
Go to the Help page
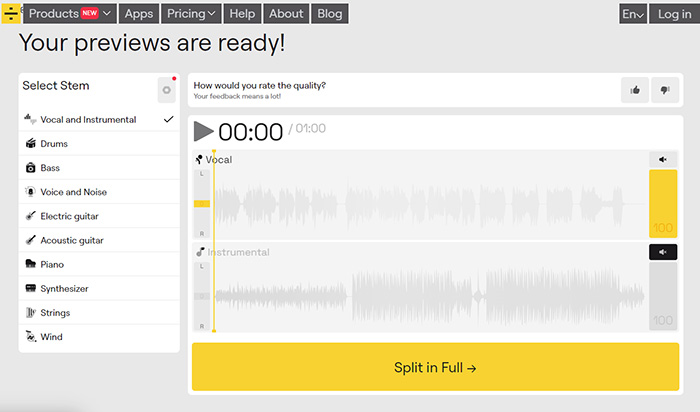[242, 14]
